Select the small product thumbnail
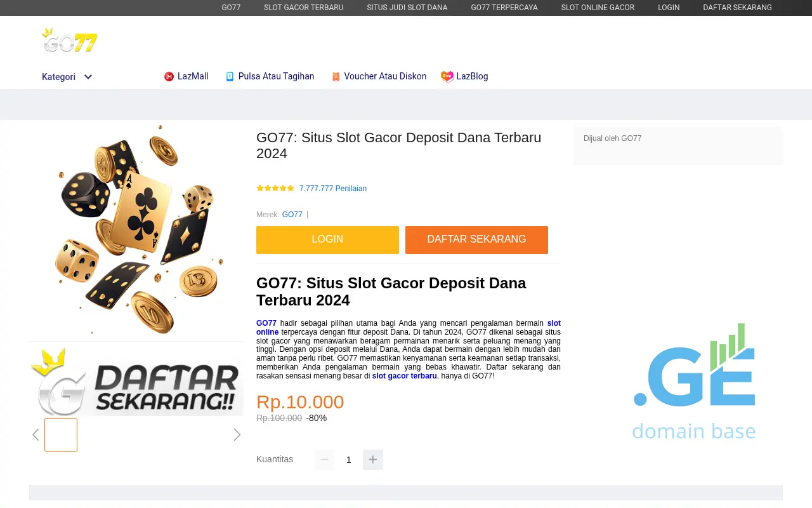 point(61,435)
